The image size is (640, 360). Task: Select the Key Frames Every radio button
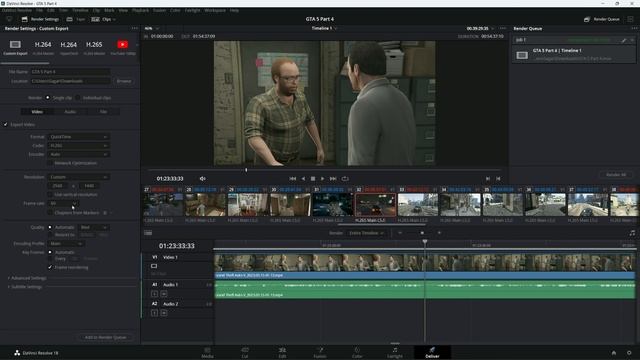tap(50, 259)
